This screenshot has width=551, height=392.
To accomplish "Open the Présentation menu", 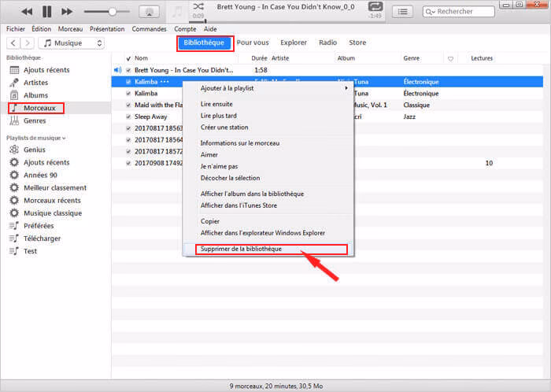I will (x=107, y=29).
